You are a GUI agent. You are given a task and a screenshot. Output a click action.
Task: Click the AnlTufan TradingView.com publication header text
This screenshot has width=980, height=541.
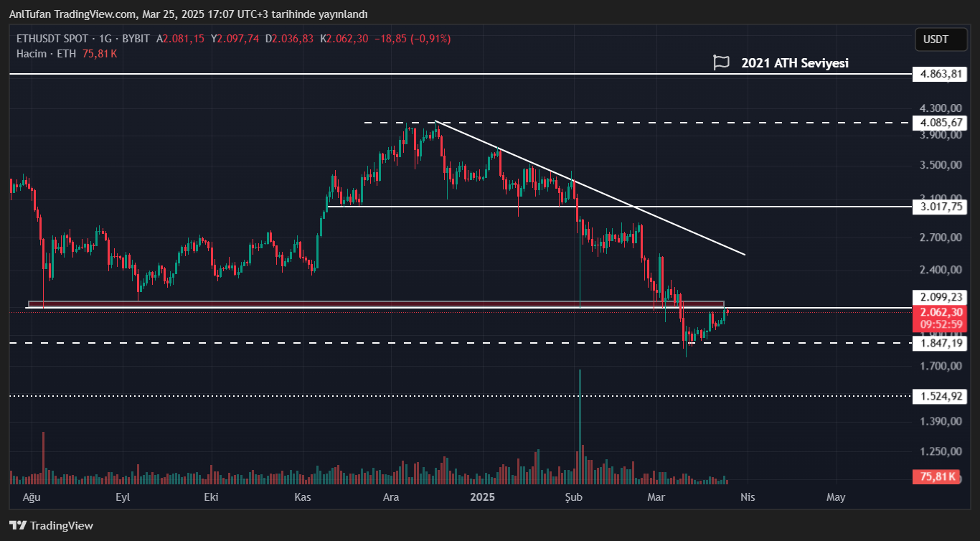point(188,14)
